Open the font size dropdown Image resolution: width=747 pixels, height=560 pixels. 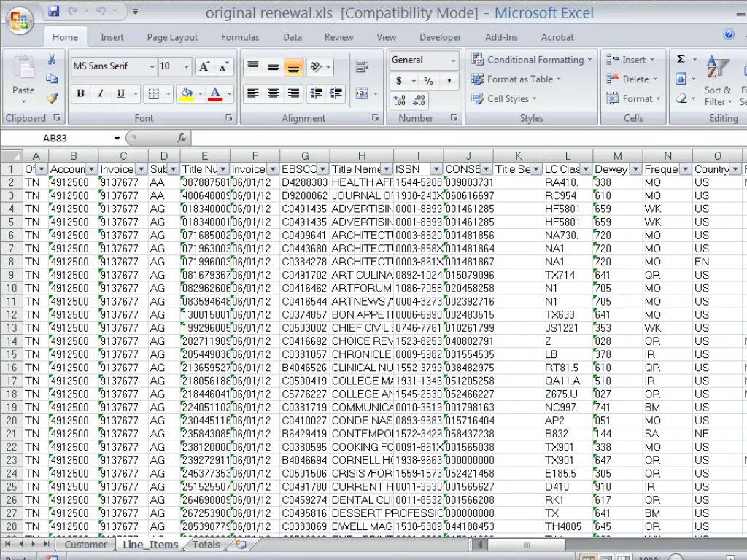[187, 66]
